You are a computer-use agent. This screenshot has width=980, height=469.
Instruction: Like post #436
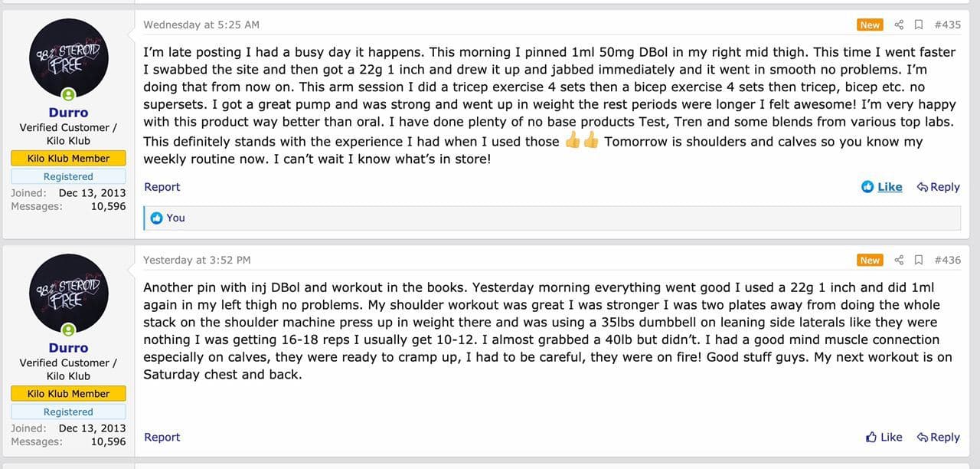[x=884, y=437]
